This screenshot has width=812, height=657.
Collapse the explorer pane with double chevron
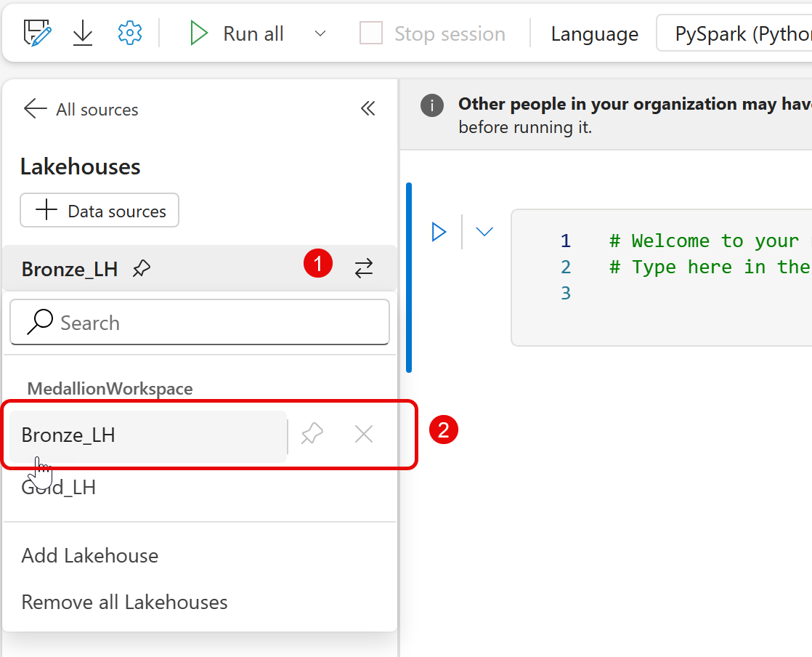(368, 109)
